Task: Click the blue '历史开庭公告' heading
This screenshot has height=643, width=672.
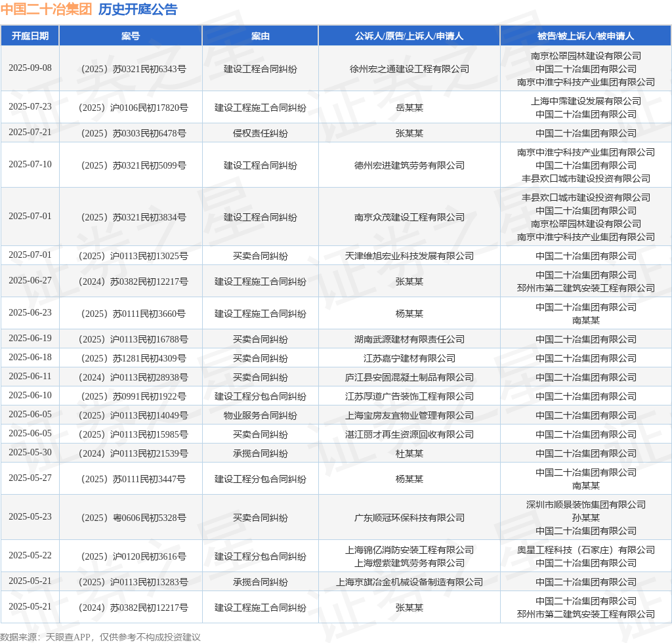Action: click(138, 9)
